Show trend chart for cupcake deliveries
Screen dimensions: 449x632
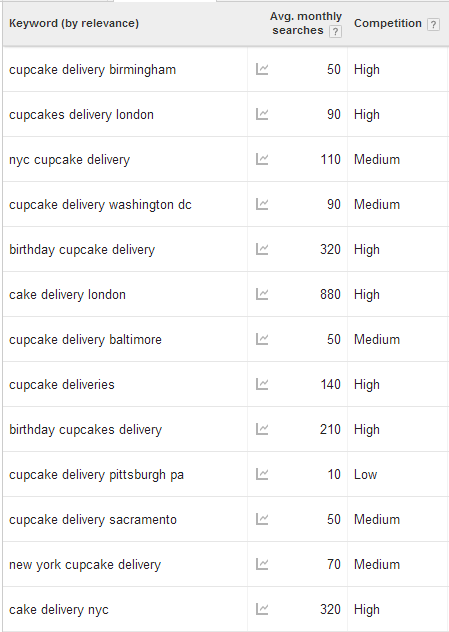click(x=262, y=385)
